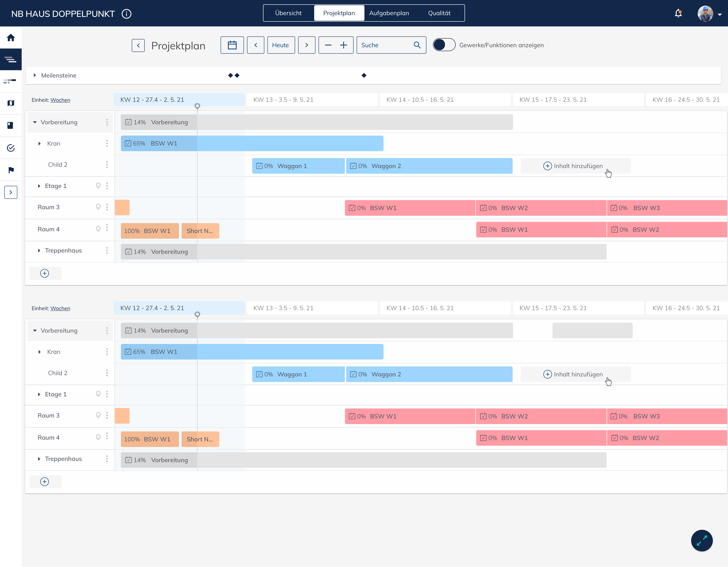This screenshot has height=567, width=728.
Task: Open the three-dot menu for Treppenhaus, lower plan
Action: 107,459
